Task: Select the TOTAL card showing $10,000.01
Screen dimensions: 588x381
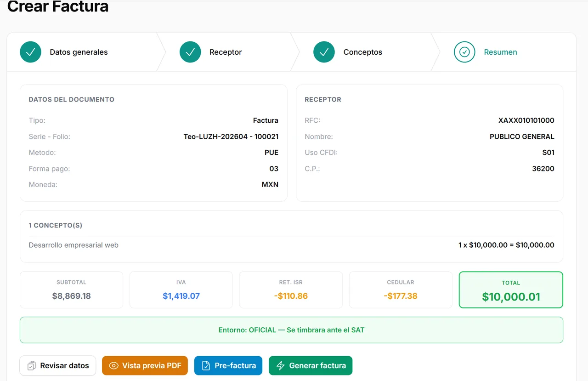Action: (x=510, y=290)
